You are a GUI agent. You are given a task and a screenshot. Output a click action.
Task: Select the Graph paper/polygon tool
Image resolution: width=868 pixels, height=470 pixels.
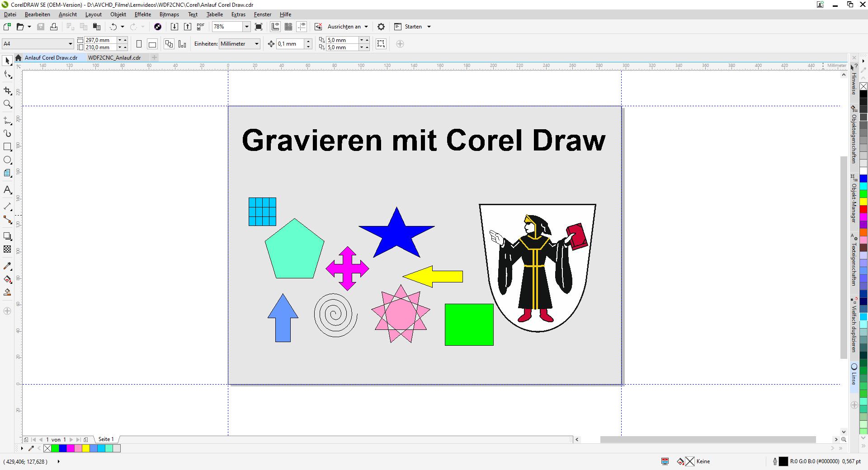point(7,173)
